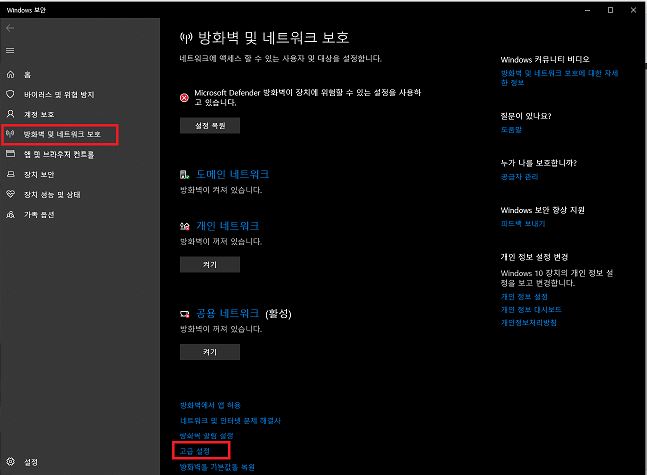Image resolution: width=647 pixels, height=475 pixels.
Task: Open 방화벽 알림 설정 link
Action: click(207, 436)
